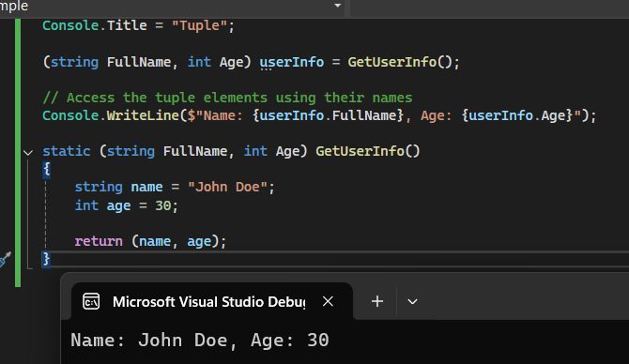Click the terminal icon on debug console tab
The height and width of the screenshot is (364, 629).
point(91,301)
